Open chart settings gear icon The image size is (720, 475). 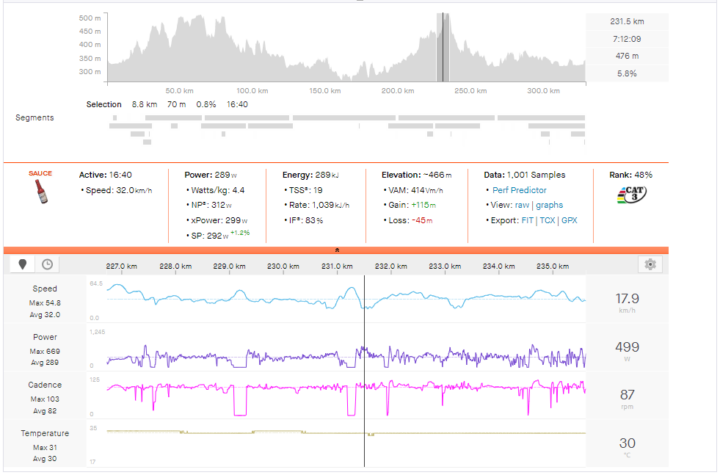click(651, 265)
